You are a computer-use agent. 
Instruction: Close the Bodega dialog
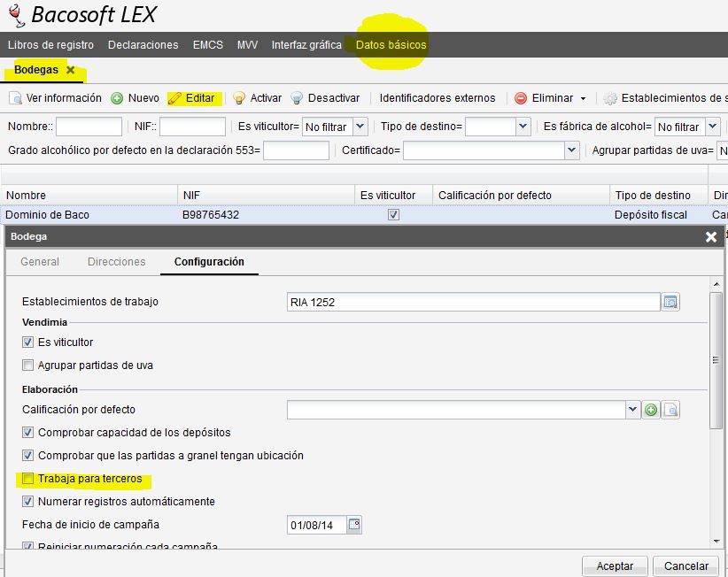click(x=711, y=237)
